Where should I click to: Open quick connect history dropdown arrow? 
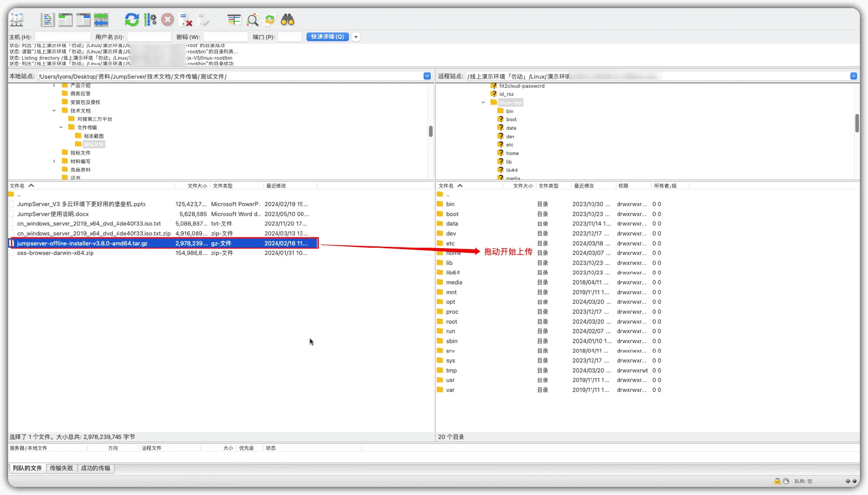tap(356, 37)
